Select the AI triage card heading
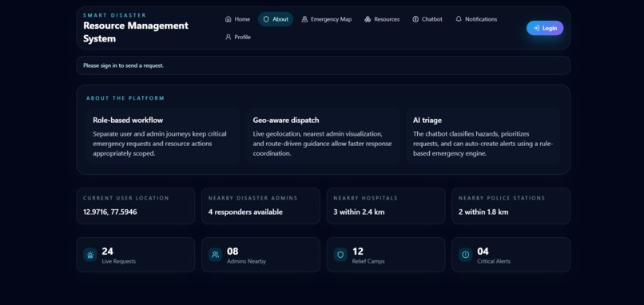 (427, 121)
